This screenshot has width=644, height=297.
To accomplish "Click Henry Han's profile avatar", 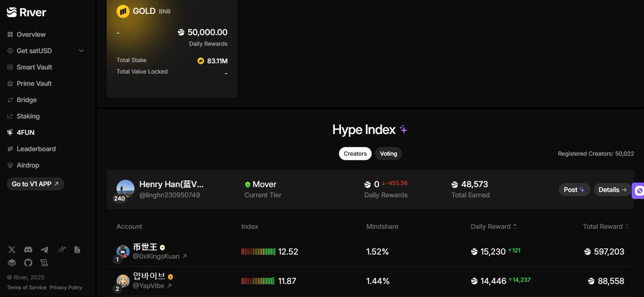I will pyautogui.click(x=125, y=189).
